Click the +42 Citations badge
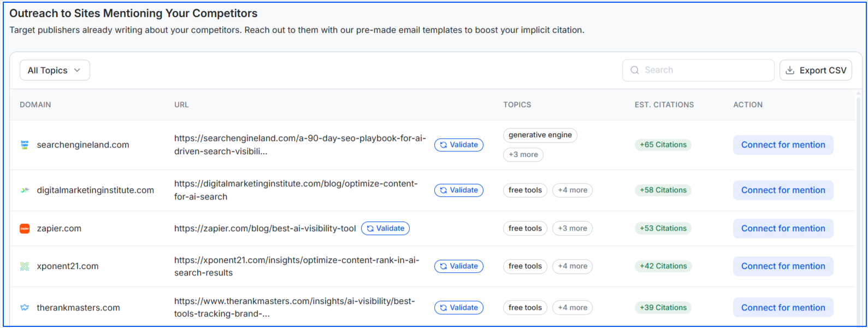868x328 pixels. pyautogui.click(x=663, y=266)
